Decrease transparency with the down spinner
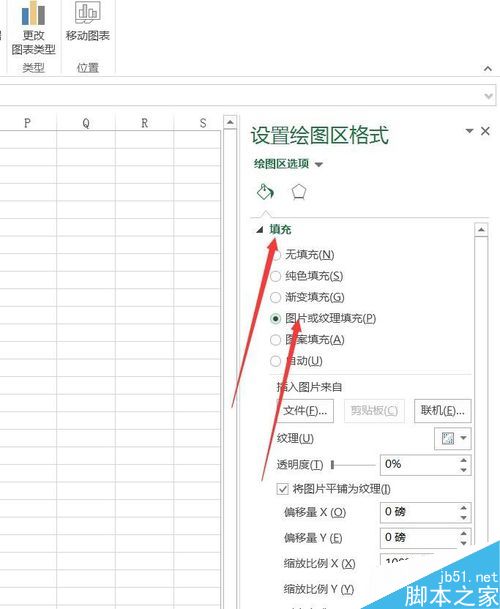Image resolution: width=500 pixels, height=609 pixels. pos(463,470)
